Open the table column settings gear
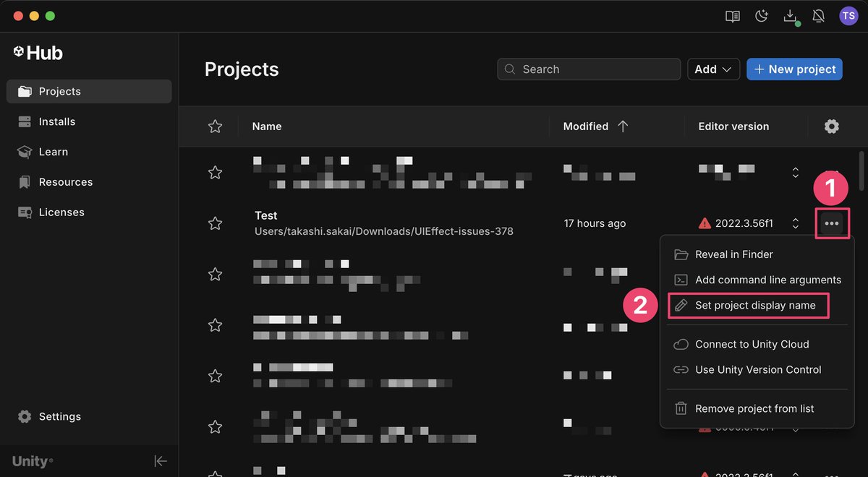 832,126
